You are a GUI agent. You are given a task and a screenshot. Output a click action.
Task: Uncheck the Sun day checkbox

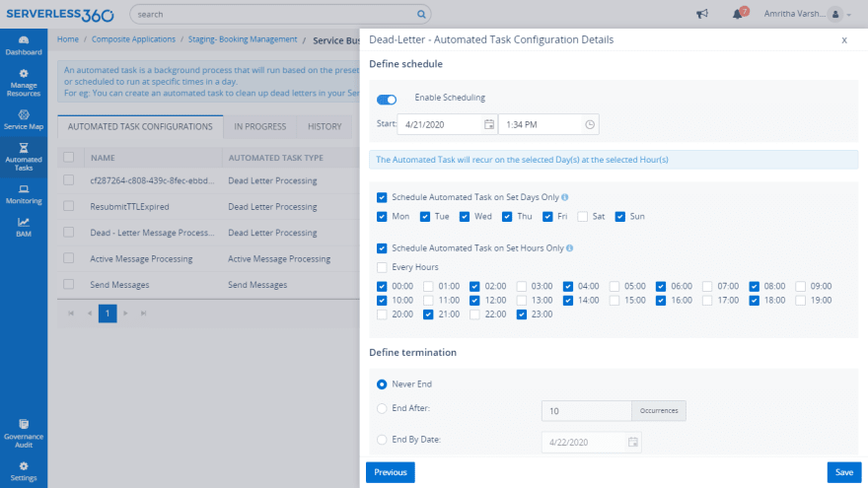620,216
